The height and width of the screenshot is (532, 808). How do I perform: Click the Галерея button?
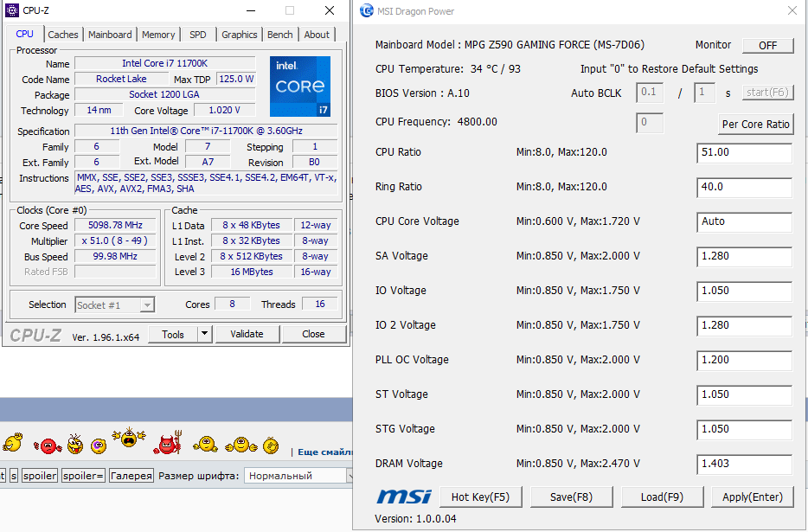tap(131, 476)
